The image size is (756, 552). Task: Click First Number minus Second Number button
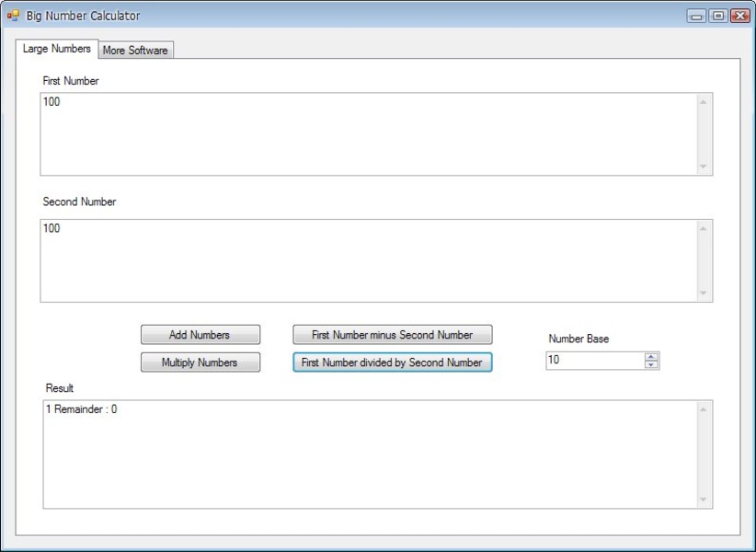(393, 335)
